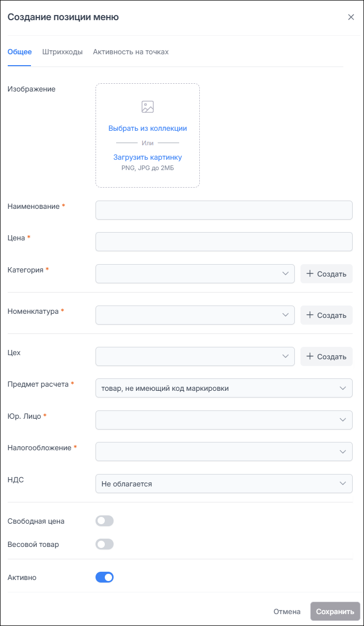This screenshot has width=364, height=626.
Task: Click the image placeholder icon in upload area
Action: (148, 107)
